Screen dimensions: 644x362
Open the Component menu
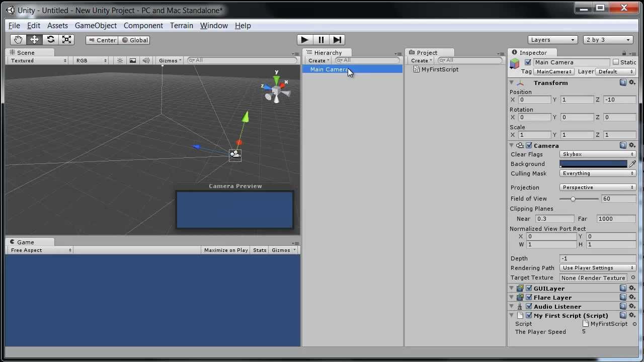pos(143,26)
